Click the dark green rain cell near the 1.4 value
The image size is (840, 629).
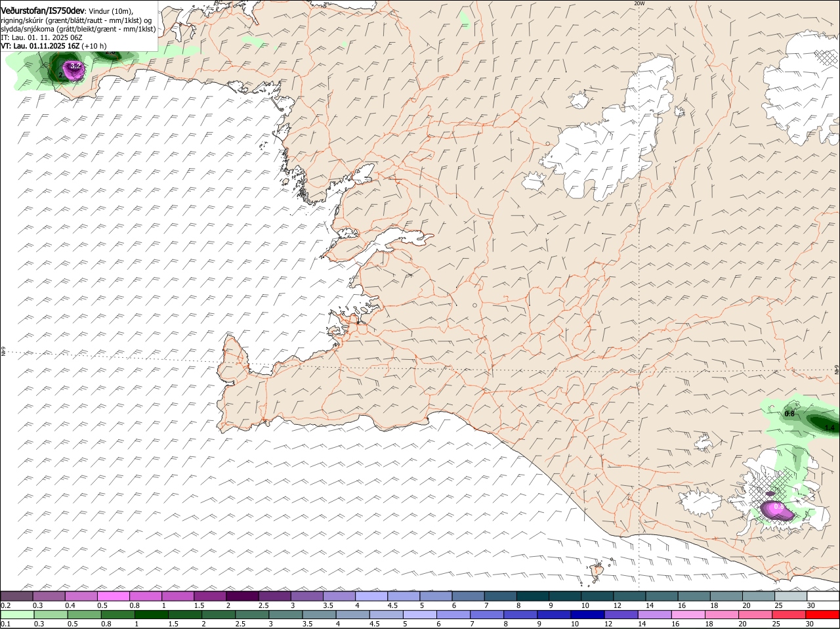click(824, 423)
